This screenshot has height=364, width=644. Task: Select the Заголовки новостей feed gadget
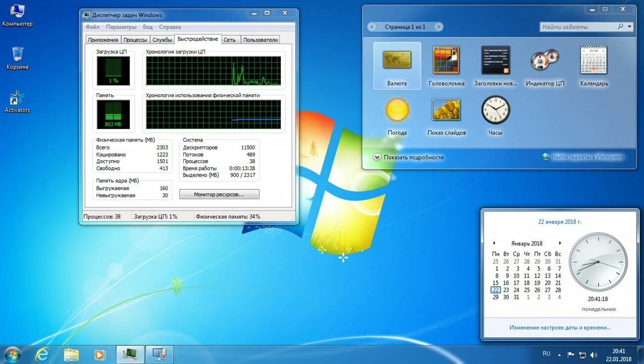[x=495, y=65]
